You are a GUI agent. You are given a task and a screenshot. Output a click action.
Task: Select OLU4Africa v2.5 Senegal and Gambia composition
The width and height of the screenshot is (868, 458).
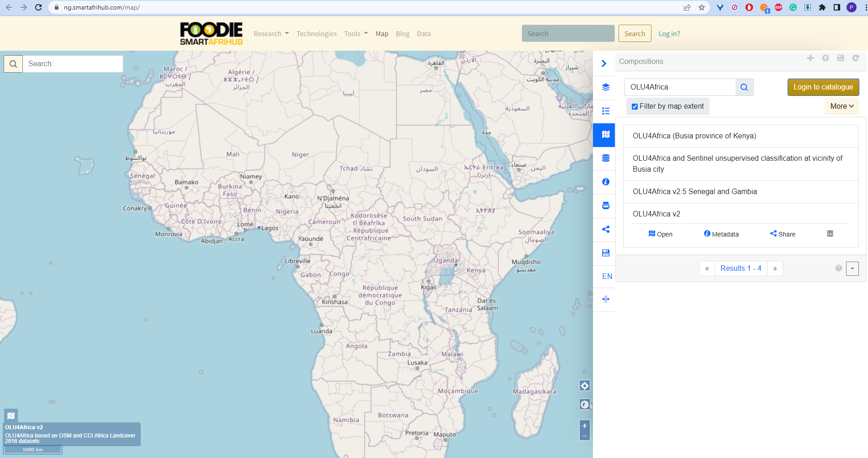741,192
